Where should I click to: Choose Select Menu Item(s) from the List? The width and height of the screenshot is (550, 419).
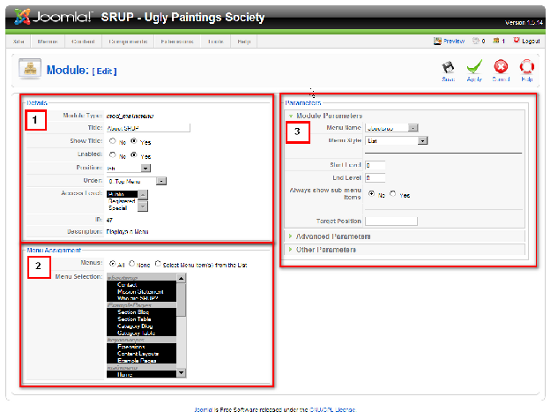tap(158, 263)
